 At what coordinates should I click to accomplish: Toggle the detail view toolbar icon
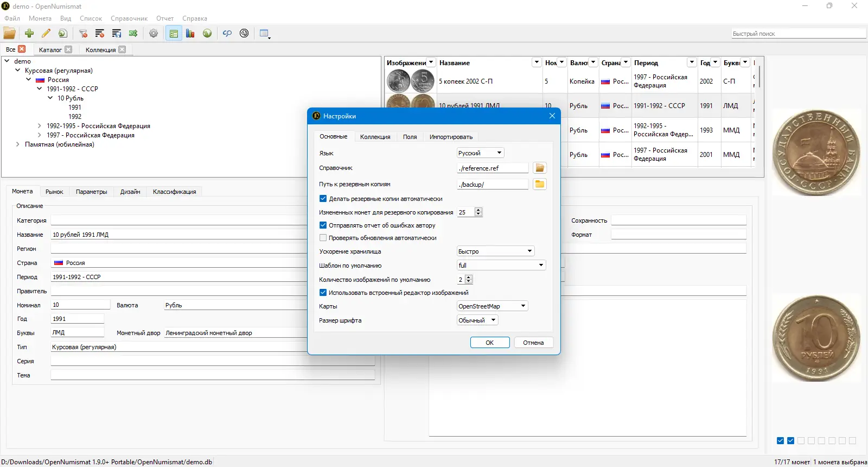[174, 34]
